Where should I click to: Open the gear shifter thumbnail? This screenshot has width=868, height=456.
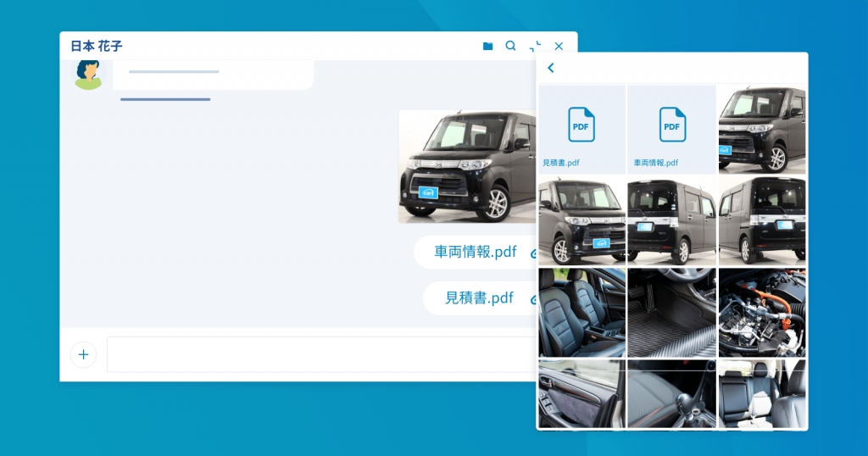coord(672,394)
